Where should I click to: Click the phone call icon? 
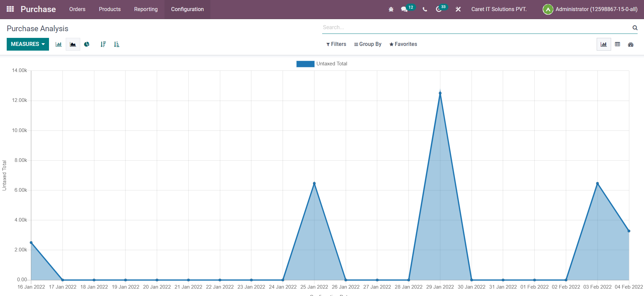tap(425, 9)
